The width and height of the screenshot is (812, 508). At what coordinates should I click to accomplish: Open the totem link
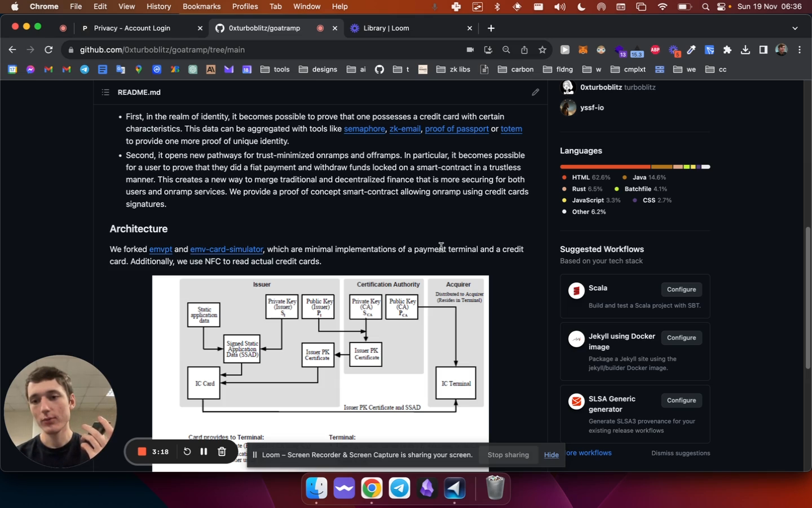pos(511,129)
